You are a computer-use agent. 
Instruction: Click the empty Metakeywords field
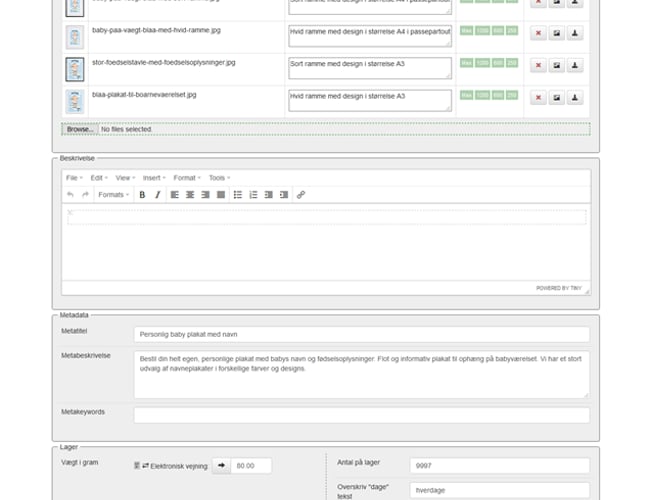361,414
